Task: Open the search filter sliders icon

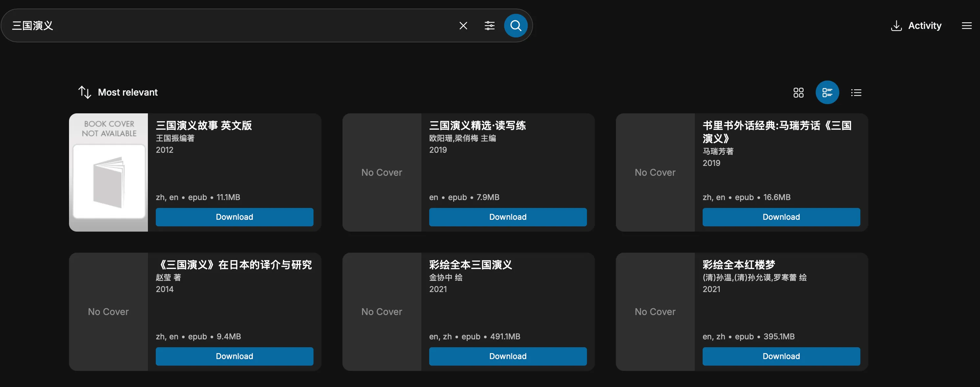Action: coord(489,26)
